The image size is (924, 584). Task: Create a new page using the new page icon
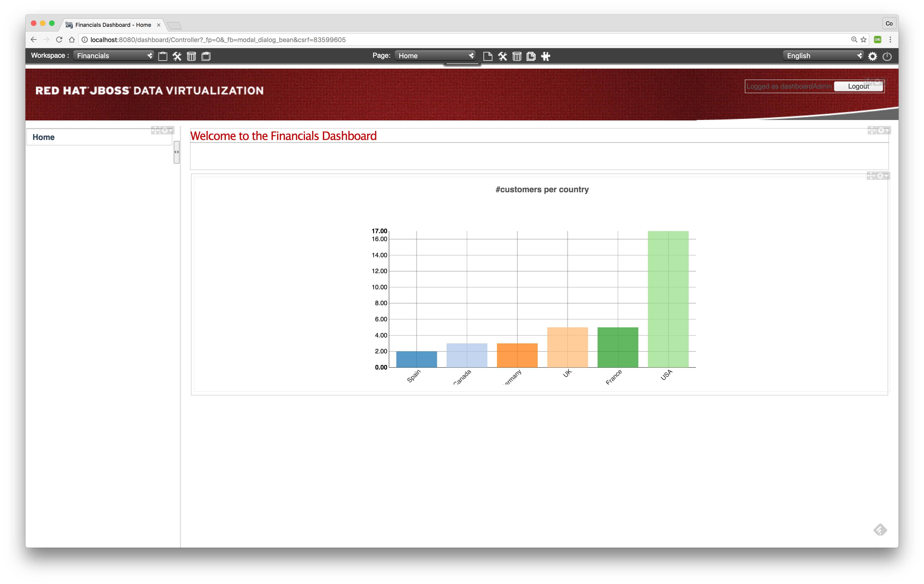pyautogui.click(x=488, y=56)
